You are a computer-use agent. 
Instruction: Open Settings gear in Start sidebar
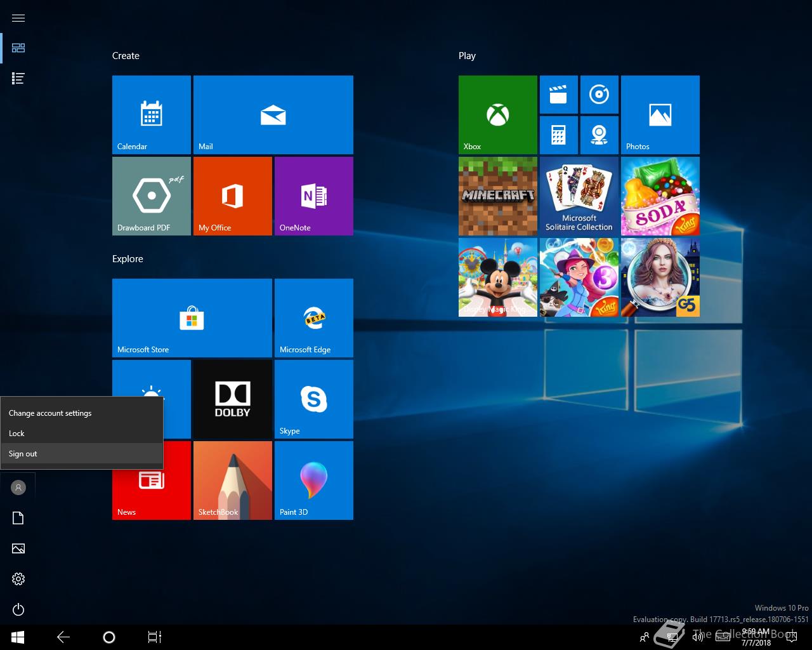(18, 579)
